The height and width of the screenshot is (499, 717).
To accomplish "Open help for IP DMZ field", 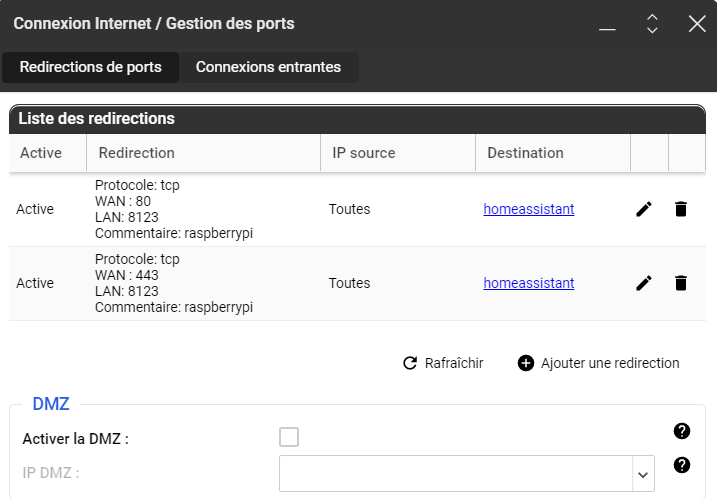I will (682, 465).
